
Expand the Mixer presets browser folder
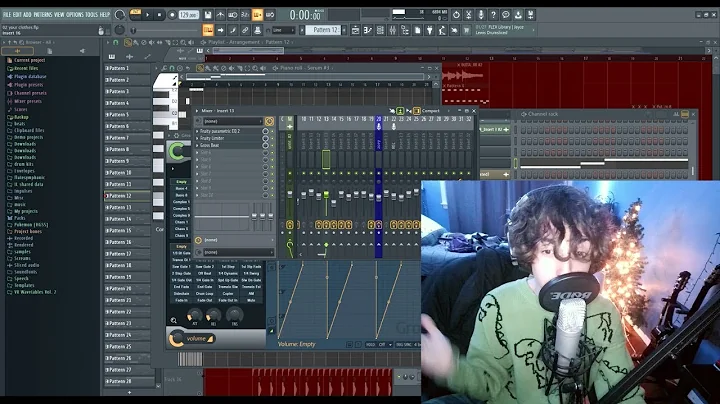(28, 101)
